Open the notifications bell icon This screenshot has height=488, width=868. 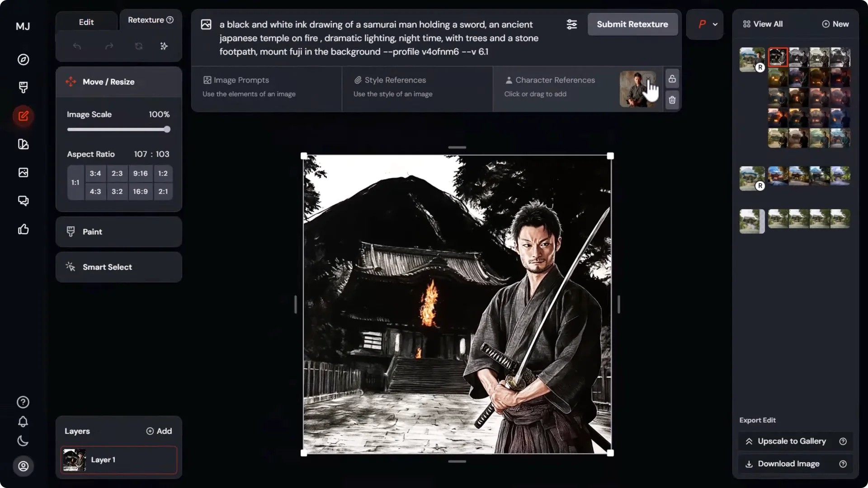pyautogui.click(x=23, y=422)
